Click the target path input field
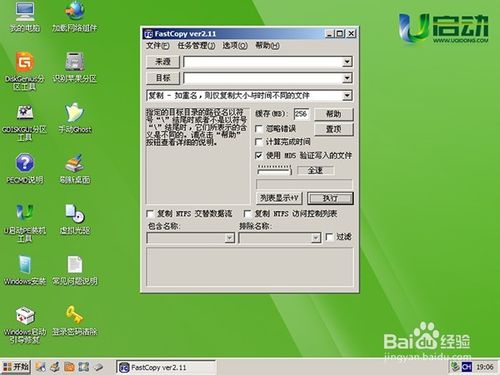The width and height of the screenshot is (500, 375). [263, 78]
